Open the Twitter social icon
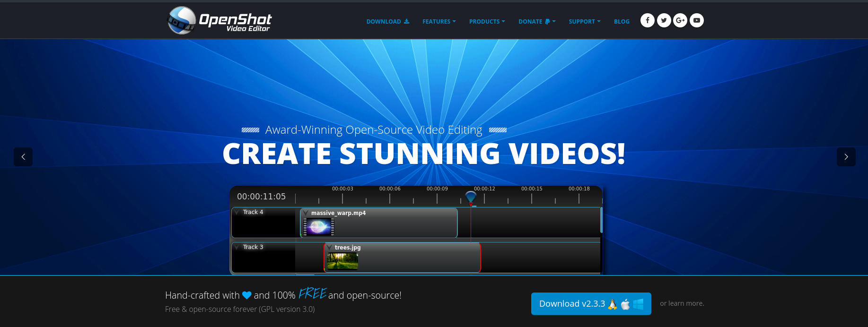Screen dimensions: 868x327 664,20
